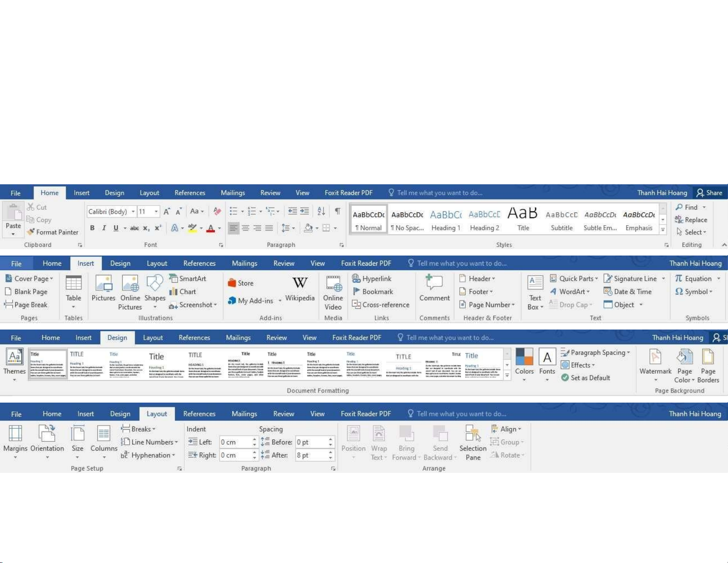Click the Orientation icon
Screen dimensions: 728x563
[x=47, y=433]
